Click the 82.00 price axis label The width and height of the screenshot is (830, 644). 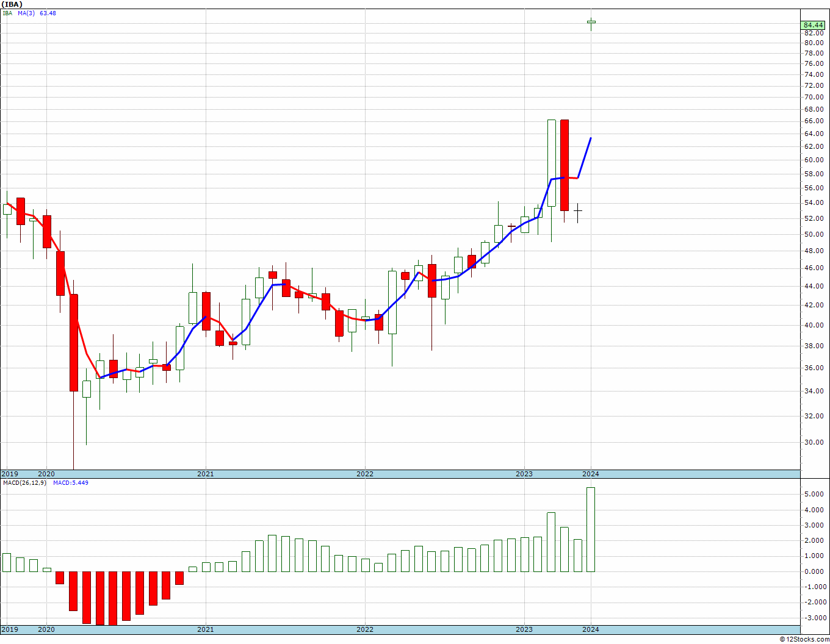814,33
